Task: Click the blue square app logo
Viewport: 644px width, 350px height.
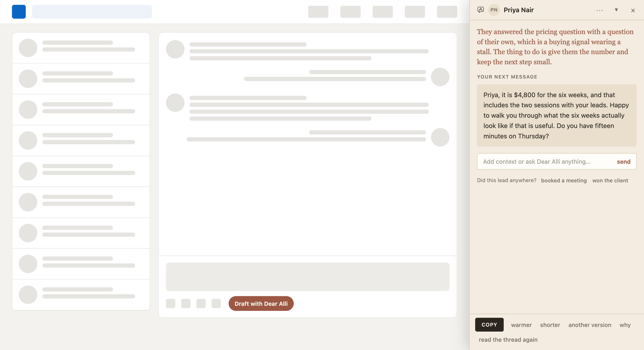Action: coord(19,12)
